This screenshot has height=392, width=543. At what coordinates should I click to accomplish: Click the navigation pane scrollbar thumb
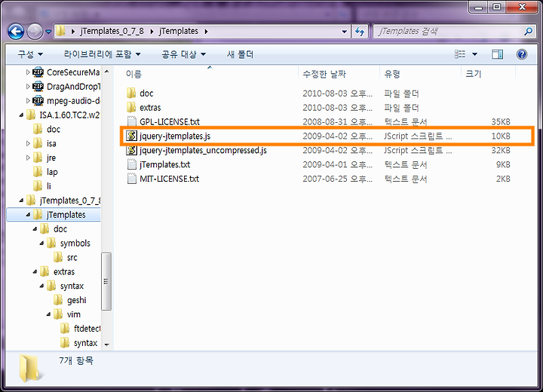(x=106, y=281)
